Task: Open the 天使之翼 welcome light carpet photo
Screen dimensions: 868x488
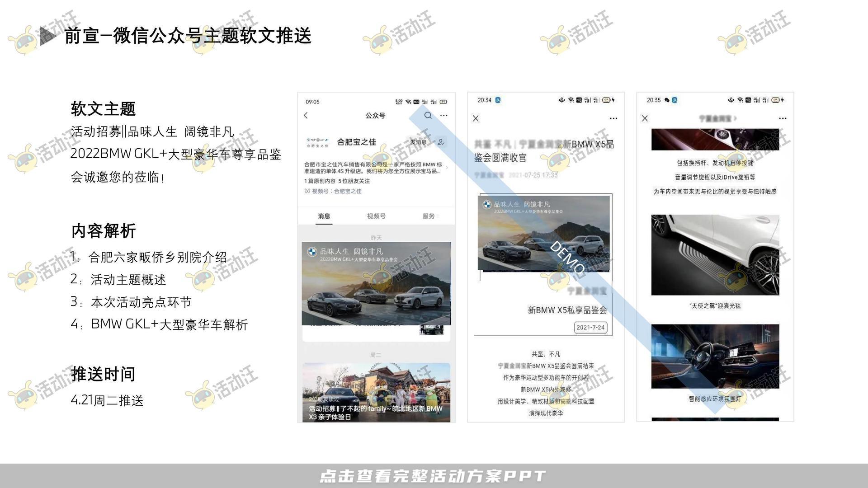Action: tap(715, 255)
